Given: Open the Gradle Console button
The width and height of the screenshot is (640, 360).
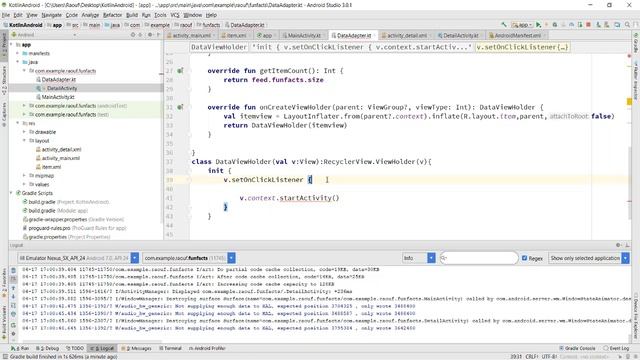Looking at the screenshot, I should tap(577, 348).
